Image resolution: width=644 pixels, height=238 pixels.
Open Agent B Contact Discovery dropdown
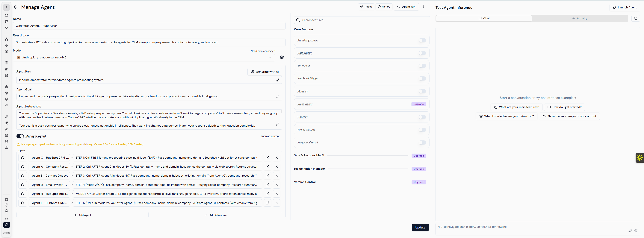coord(72,176)
